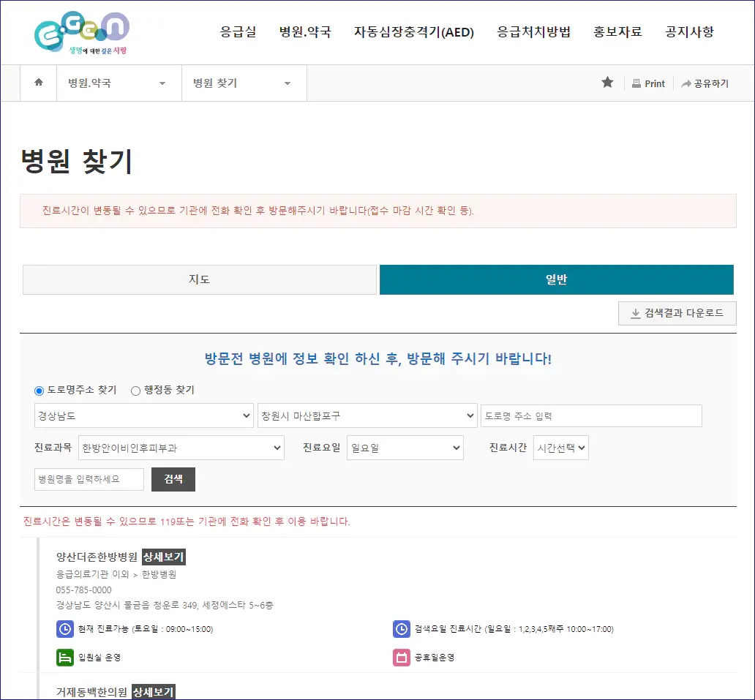The image size is (755, 700).
Task: Click the hospital name input field 병원명을 입력하세요
Action: 89,479
